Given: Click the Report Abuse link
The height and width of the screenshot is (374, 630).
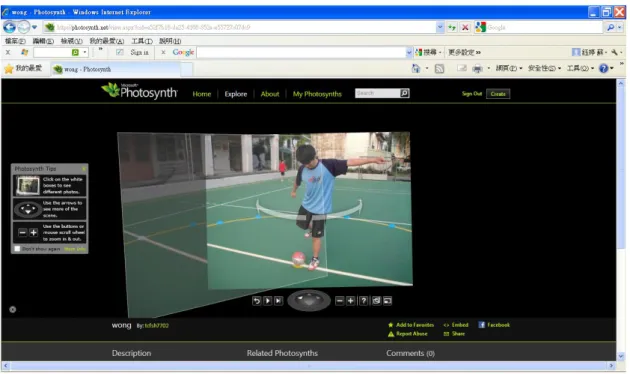Looking at the screenshot, I should (x=408, y=333).
